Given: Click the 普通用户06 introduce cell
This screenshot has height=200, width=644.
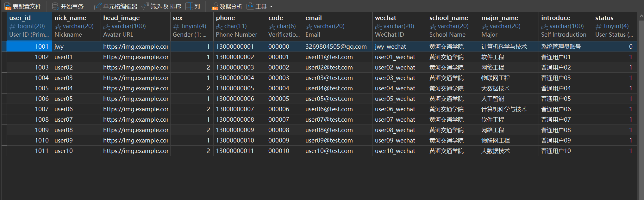Looking at the screenshot, I should point(566,109).
